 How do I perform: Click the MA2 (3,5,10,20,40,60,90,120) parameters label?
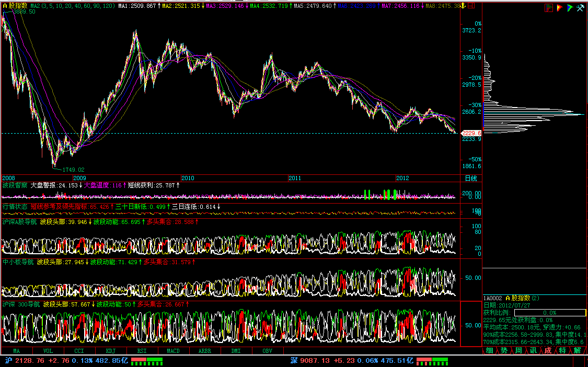coord(73,6)
